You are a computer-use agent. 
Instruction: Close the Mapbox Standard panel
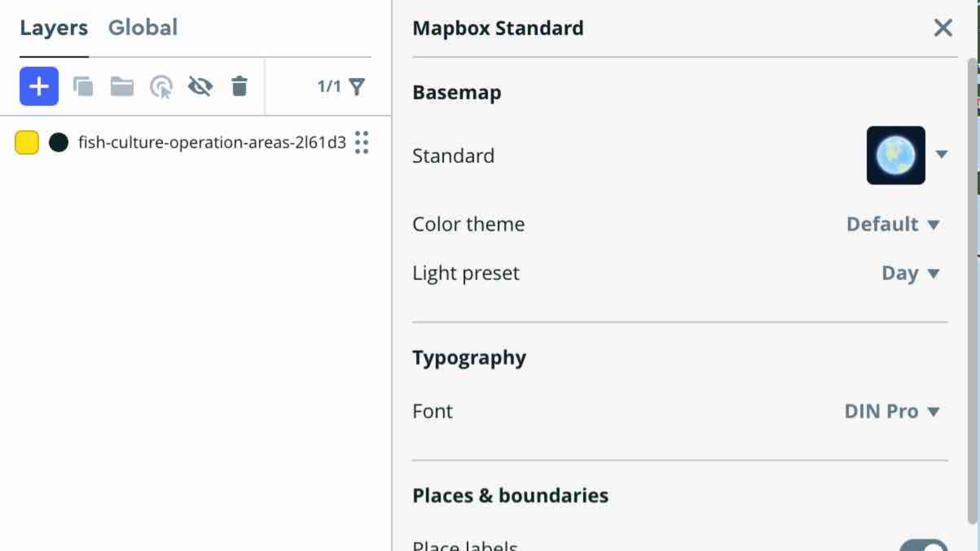(x=943, y=28)
